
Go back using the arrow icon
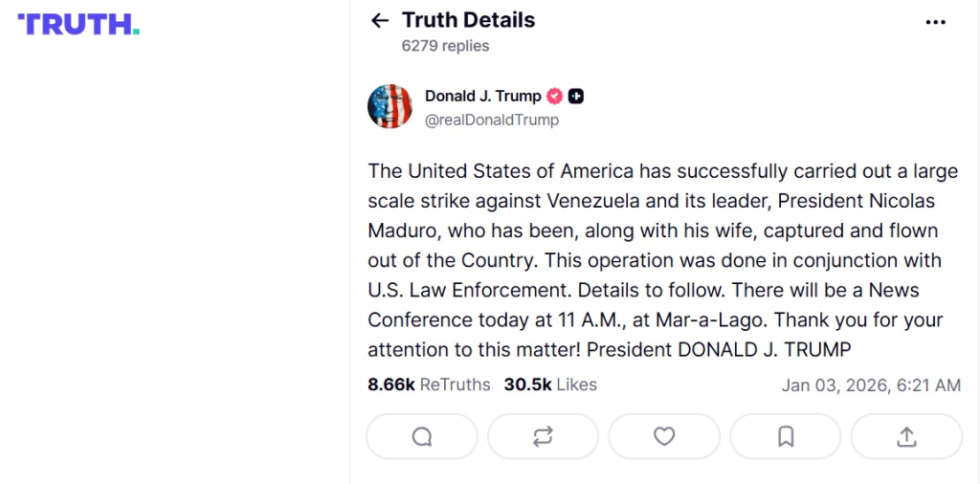coord(380,21)
